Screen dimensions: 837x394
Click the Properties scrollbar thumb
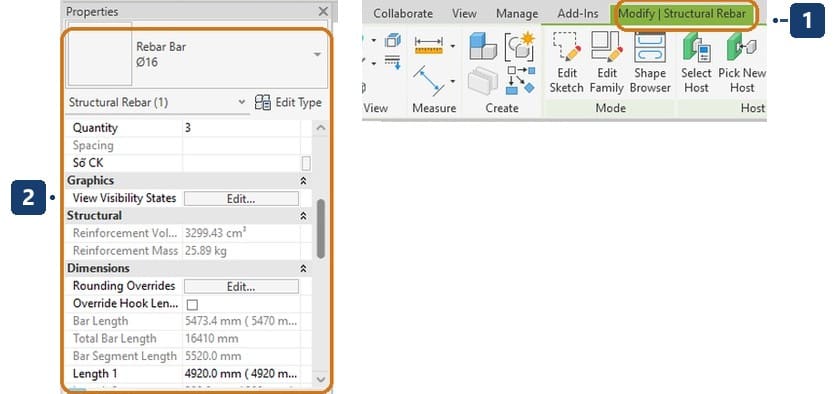(x=320, y=228)
